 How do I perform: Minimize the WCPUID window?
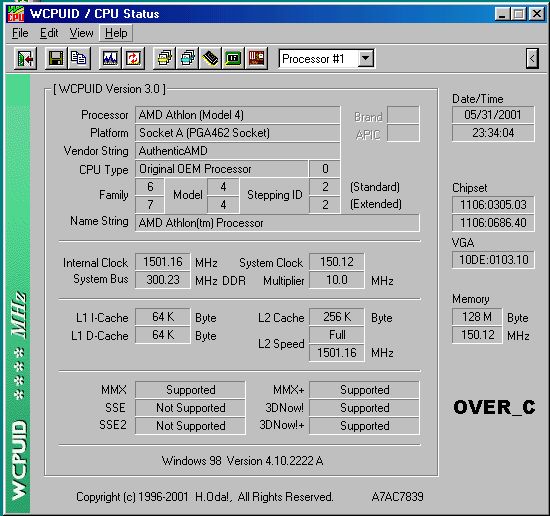[502, 14]
